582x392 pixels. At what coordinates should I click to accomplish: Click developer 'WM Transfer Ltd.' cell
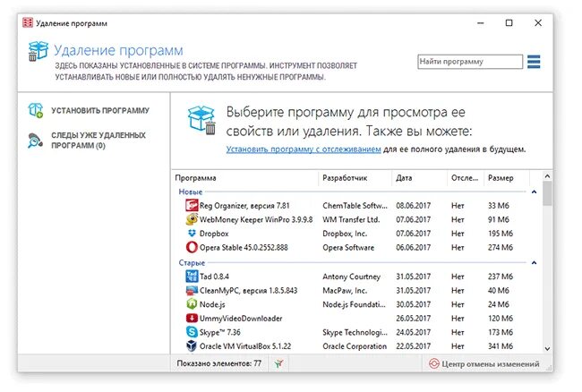pyautogui.click(x=351, y=219)
